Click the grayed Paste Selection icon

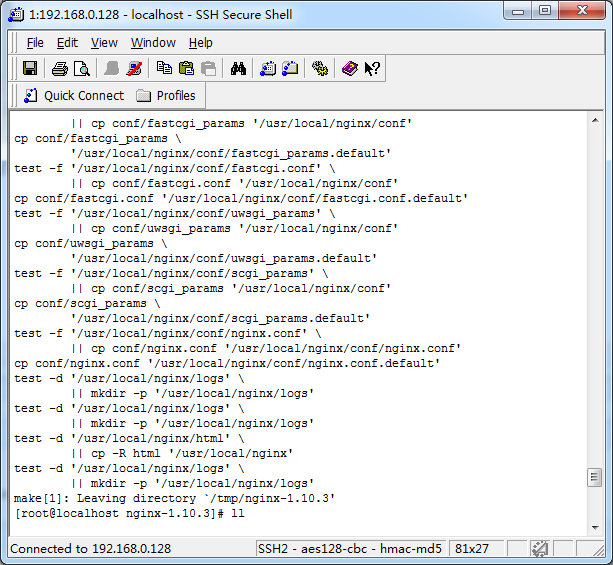click(x=208, y=68)
